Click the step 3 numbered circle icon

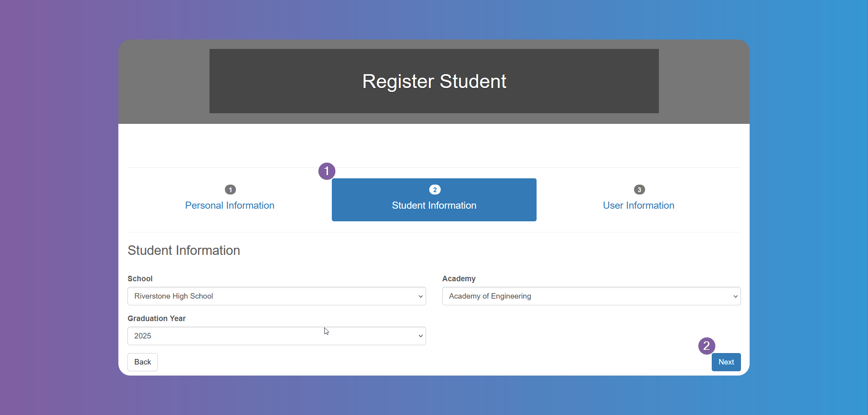click(639, 190)
